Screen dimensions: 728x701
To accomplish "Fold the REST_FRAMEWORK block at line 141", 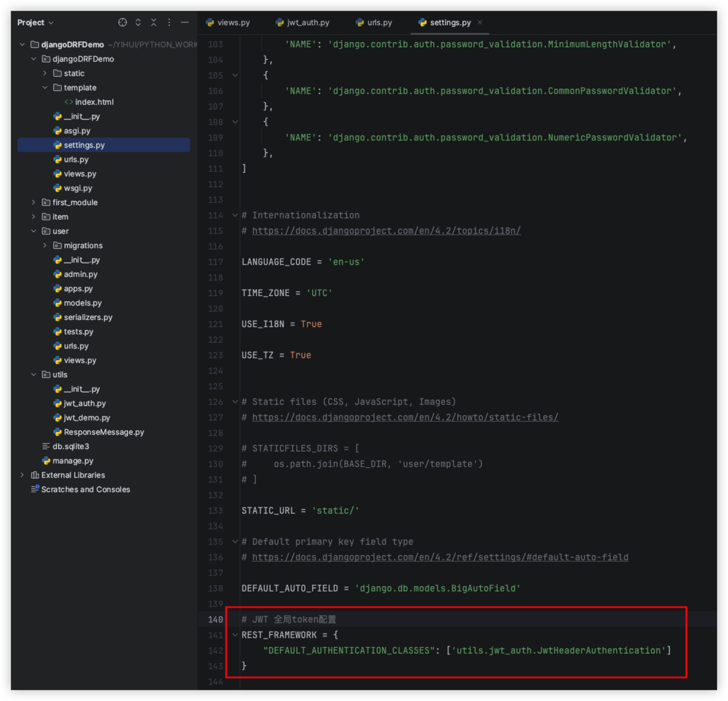I will (235, 635).
